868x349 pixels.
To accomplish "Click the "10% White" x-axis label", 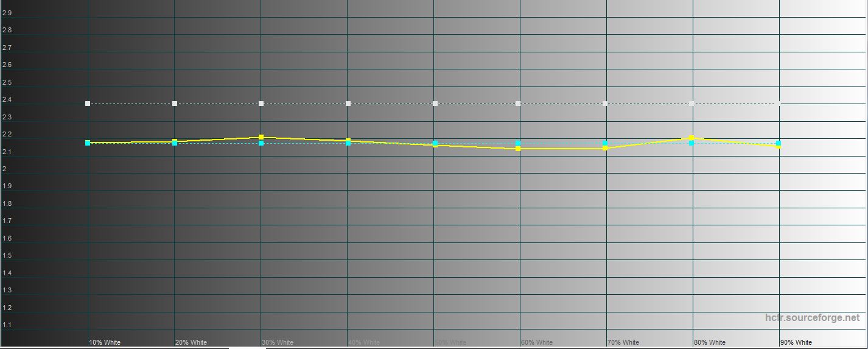I will click(105, 342).
